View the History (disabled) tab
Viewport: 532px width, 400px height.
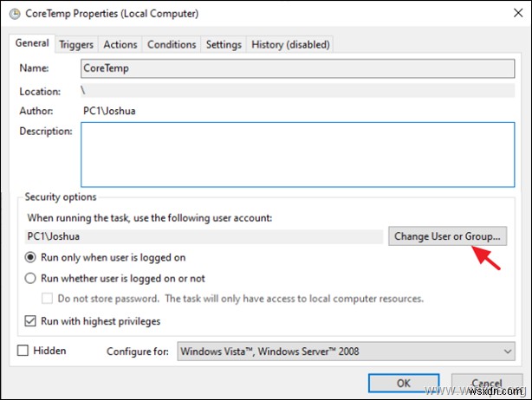coord(289,44)
